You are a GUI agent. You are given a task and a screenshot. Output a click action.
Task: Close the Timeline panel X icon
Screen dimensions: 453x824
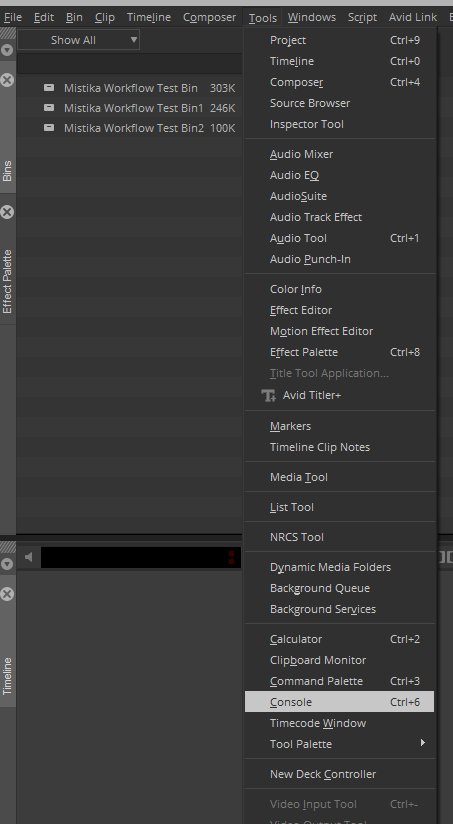point(7,594)
